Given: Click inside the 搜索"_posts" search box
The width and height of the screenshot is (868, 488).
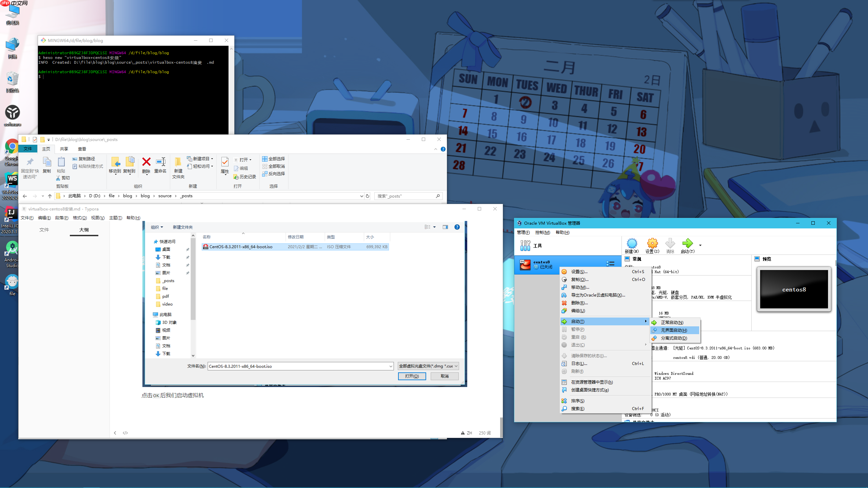Looking at the screenshot, I should point(403,196).
